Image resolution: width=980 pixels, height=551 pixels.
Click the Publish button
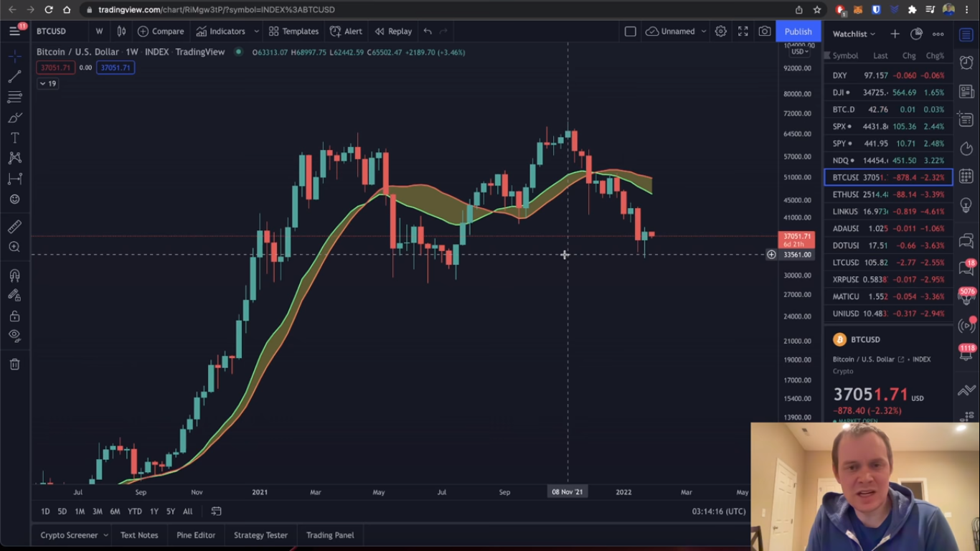pos(797,31)
